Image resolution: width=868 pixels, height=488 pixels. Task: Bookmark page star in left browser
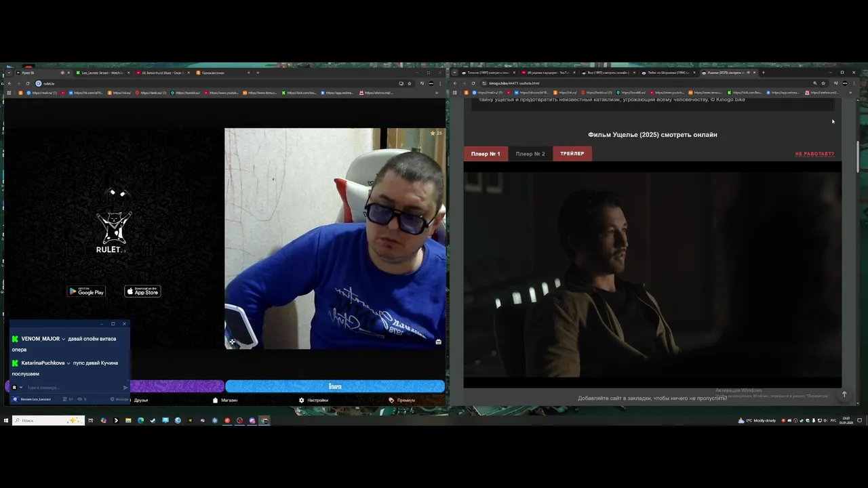(x=409, y=83)
